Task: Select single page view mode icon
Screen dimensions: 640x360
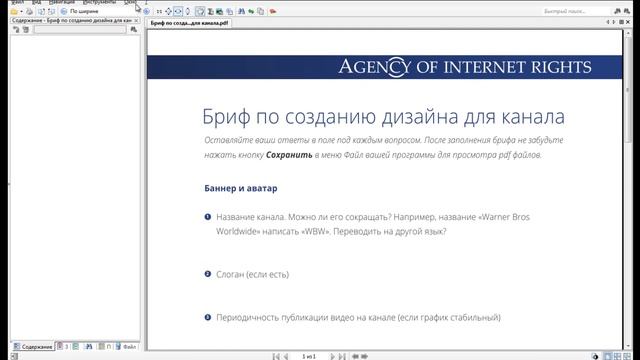Action: pyautogui.click(x=608, y=356)
